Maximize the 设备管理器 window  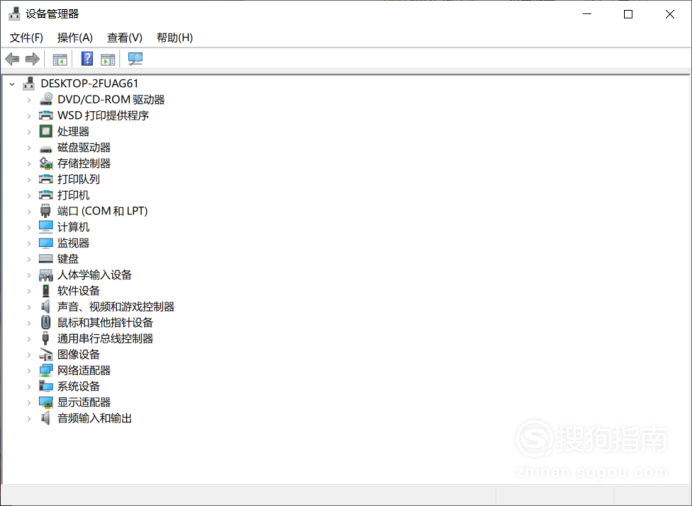click(x=628, y=14)
